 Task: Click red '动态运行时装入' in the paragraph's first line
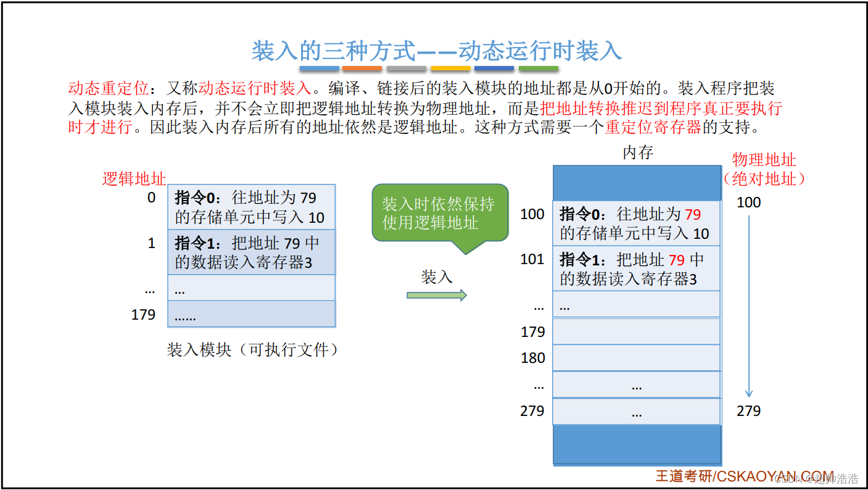click(255, 88)
